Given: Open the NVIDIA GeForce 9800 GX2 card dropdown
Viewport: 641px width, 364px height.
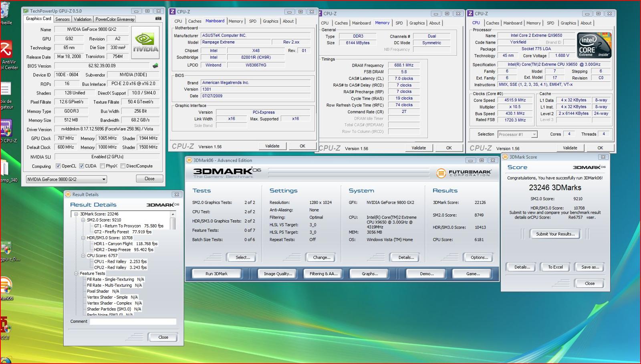Looking at the screenshot, I should (67, 179).
